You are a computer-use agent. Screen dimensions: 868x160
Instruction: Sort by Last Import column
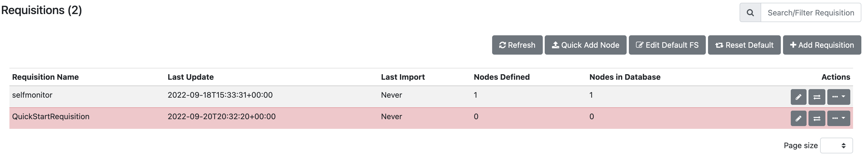tap(403, 77)
